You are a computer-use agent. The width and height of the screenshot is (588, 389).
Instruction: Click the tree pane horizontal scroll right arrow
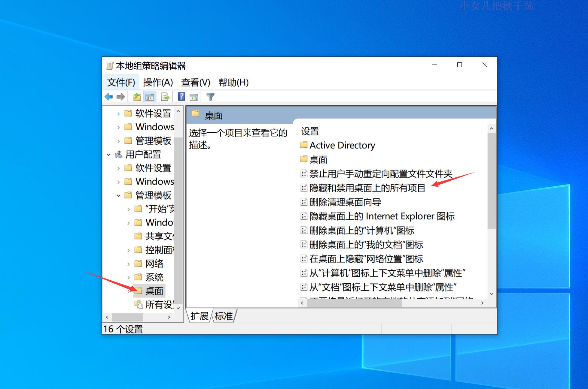point(169,317)
